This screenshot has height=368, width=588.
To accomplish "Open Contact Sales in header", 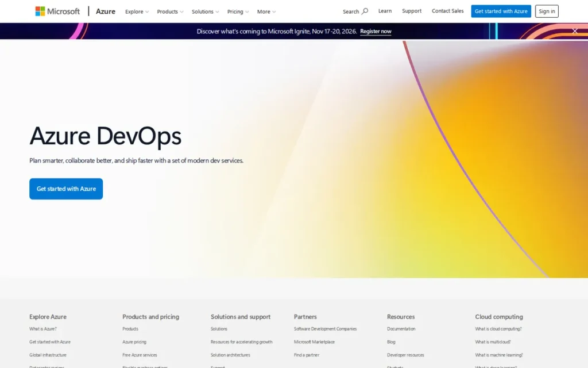I will coord(447,11).
